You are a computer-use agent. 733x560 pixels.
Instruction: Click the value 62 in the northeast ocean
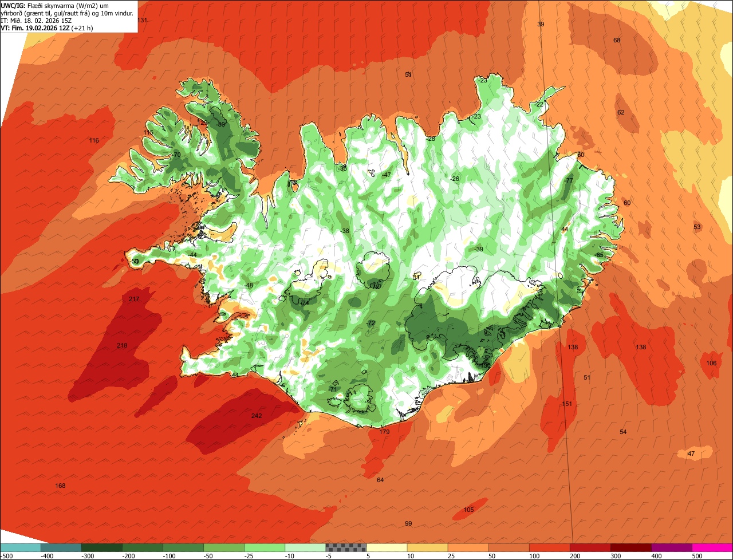click(621, 112)
